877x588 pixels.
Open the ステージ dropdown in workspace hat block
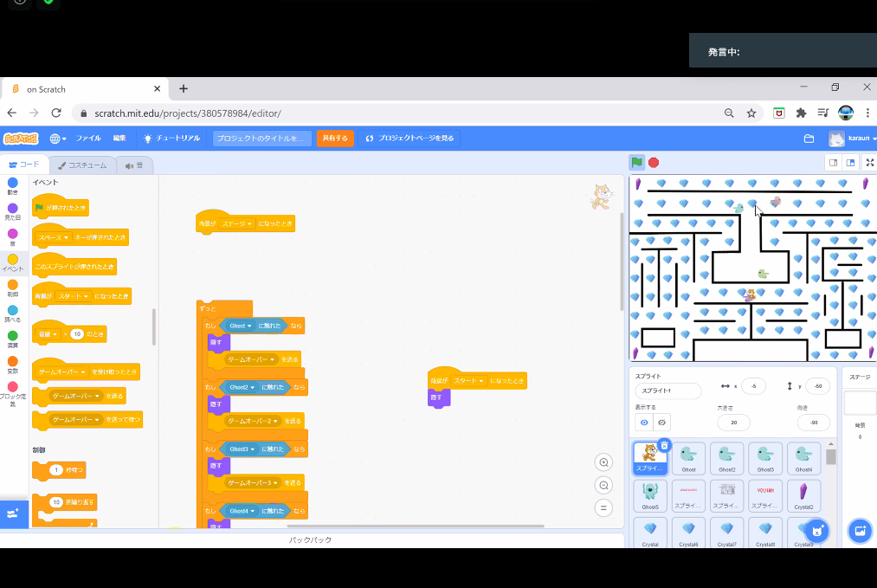pyautogui.click(x=236, y=223)
